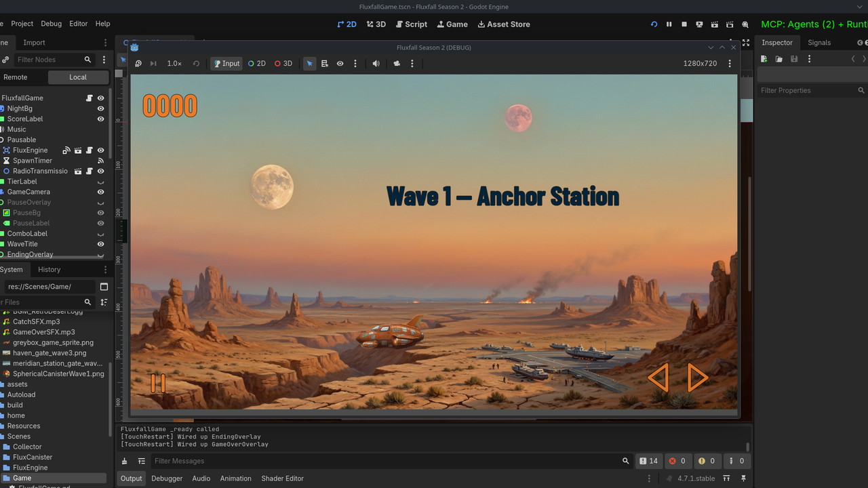Open the Debug menu

point(51,24)
